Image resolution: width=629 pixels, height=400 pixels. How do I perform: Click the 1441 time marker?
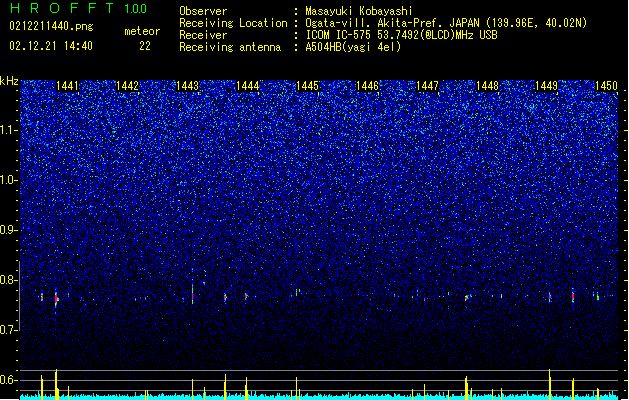click(67, 86)
